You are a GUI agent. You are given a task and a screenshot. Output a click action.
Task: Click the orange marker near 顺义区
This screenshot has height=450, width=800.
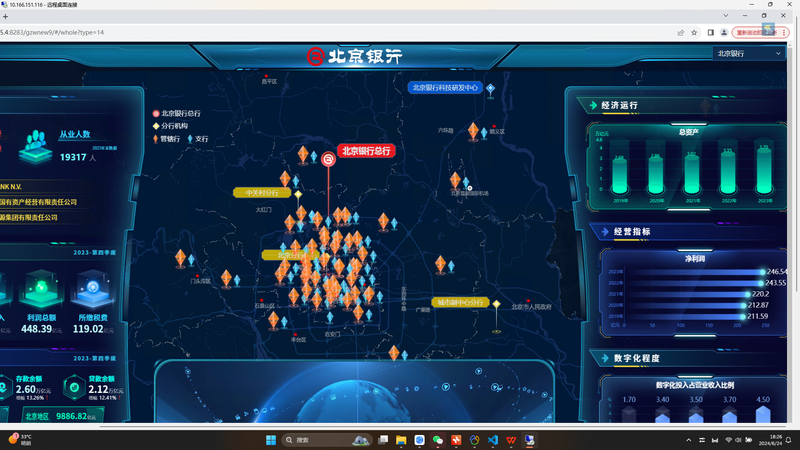click(x=473, y=131)
